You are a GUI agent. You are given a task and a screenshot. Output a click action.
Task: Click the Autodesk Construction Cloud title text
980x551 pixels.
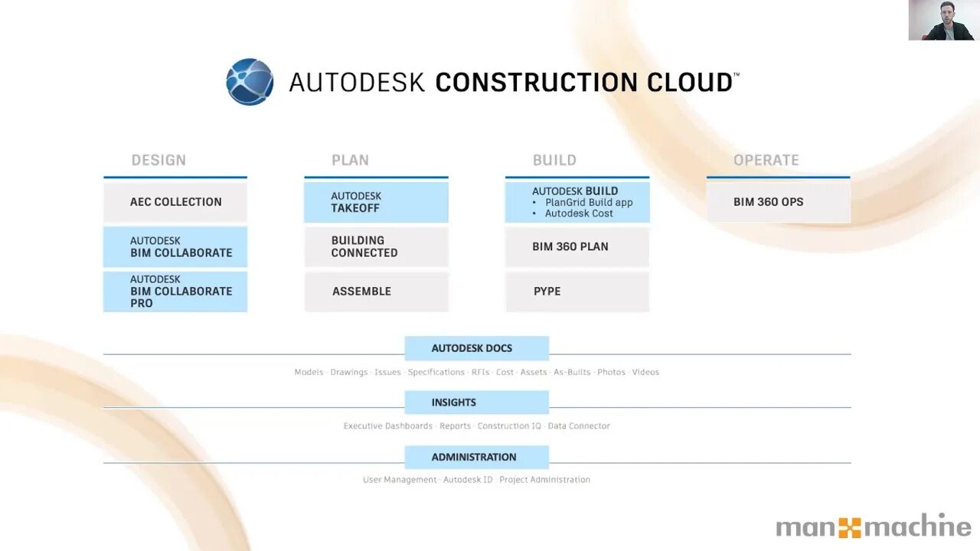tap(514, 82)
